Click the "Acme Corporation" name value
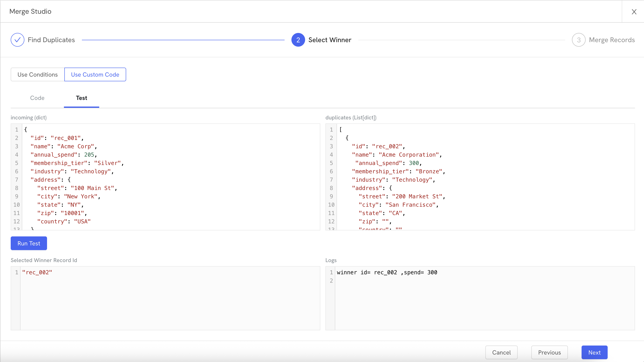Image resolution: width=644 pixels, height=362 pixels. pos(409,155)
